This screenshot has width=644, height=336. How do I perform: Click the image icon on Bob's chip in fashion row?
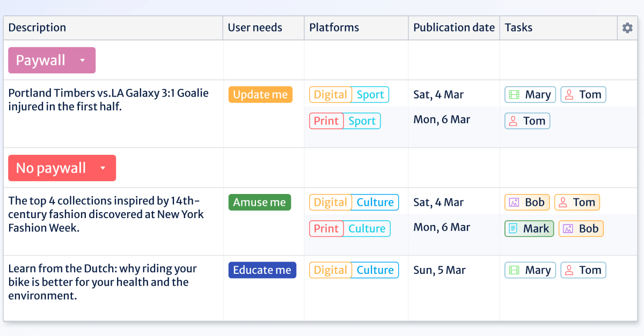click(514, 202)
